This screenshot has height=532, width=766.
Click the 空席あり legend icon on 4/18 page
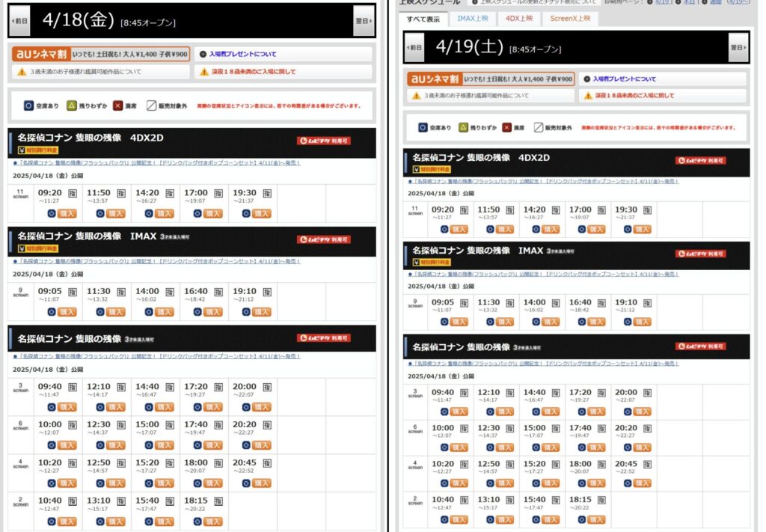pos(29,106)
